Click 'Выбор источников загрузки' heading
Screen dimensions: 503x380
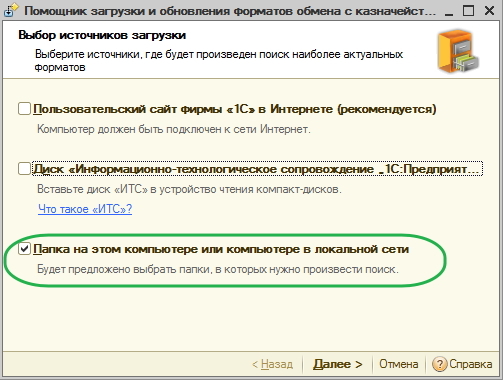102,35
